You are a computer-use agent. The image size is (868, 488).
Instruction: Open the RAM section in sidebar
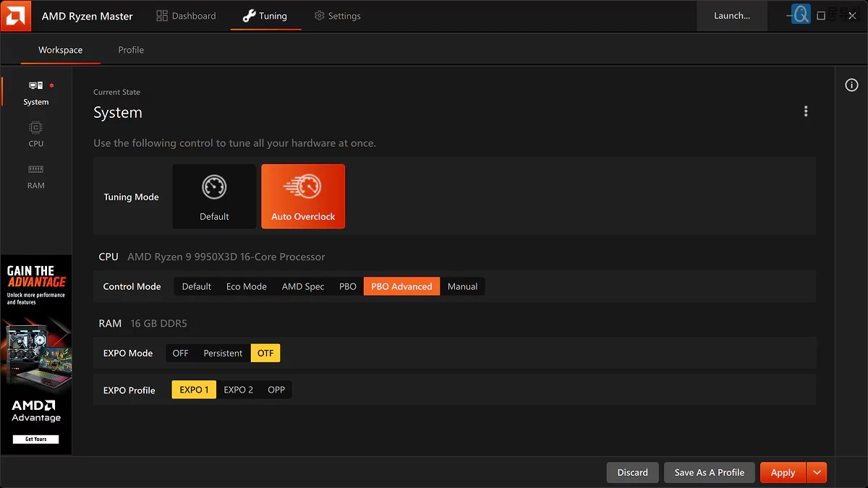click(x=35, y=176)
